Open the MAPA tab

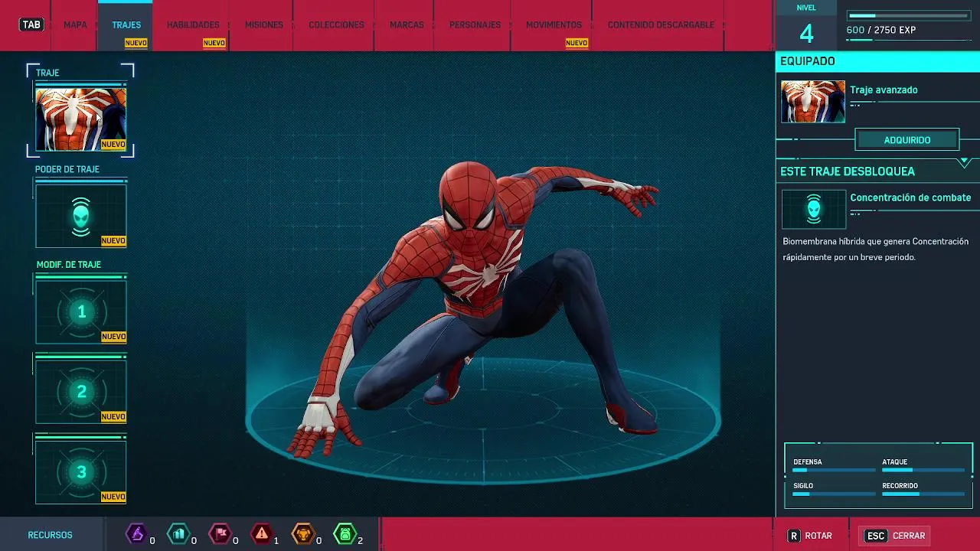(x=75, y=24)
